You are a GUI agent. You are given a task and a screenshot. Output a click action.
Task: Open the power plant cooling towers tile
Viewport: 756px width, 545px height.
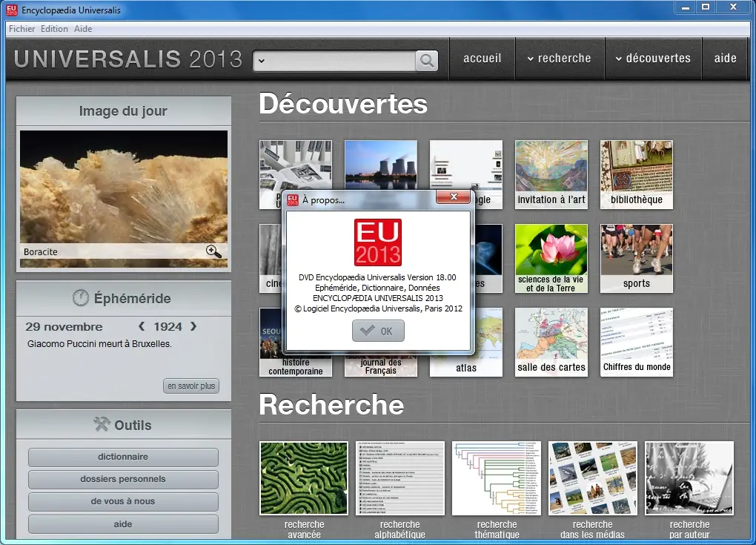(381, 164)
